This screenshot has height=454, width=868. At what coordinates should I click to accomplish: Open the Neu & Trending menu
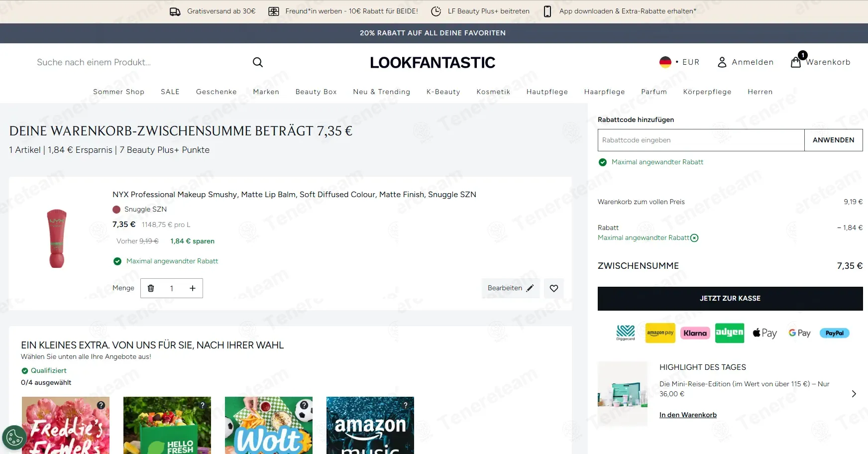[x=382, y=92]
